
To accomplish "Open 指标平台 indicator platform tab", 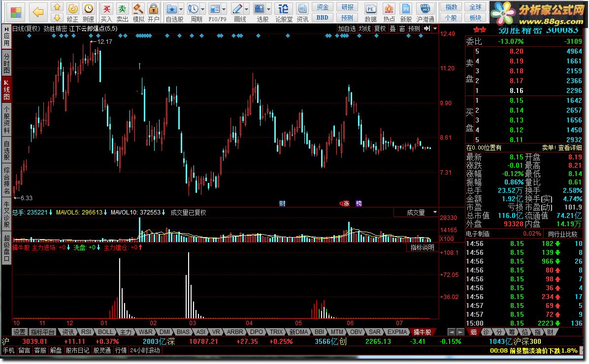I will [42, 332].
